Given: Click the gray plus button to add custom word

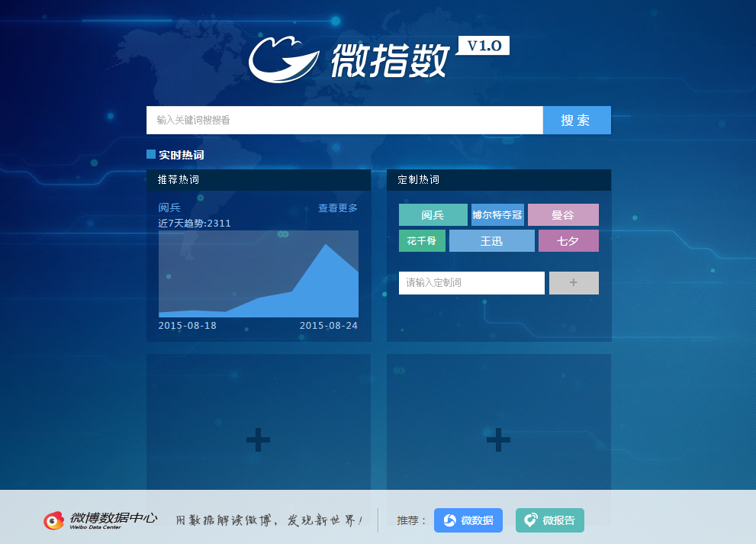Looking at the screenshot, I should tap(574, 282).
